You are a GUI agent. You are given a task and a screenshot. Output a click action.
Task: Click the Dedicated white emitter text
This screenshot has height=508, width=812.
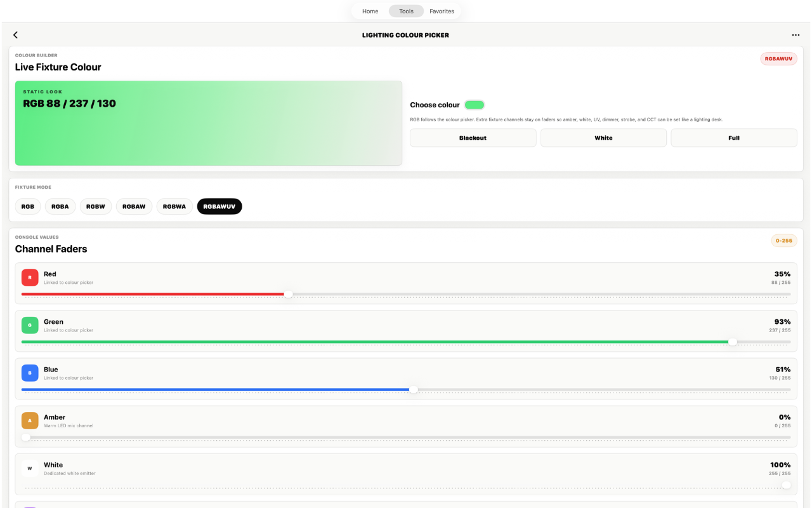[70, 473]
